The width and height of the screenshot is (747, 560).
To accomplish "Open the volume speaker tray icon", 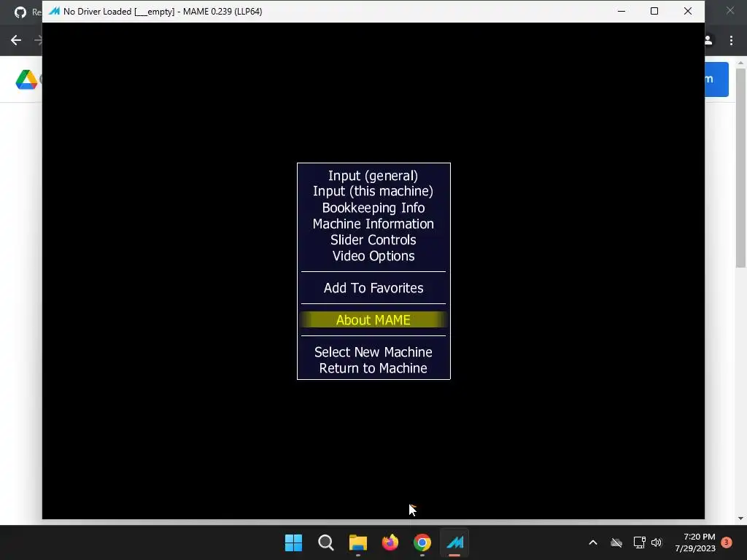I will [657, 542].
